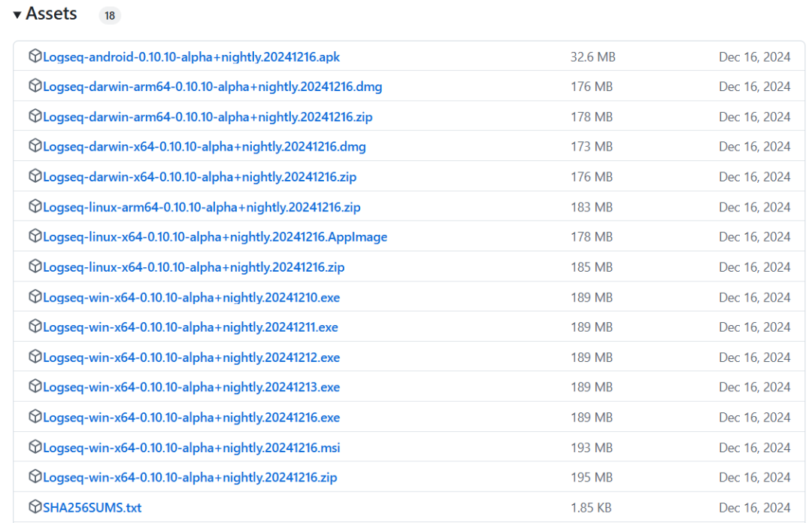Download Logseq-win-x64 nightly msi installer

click(191, 448)
